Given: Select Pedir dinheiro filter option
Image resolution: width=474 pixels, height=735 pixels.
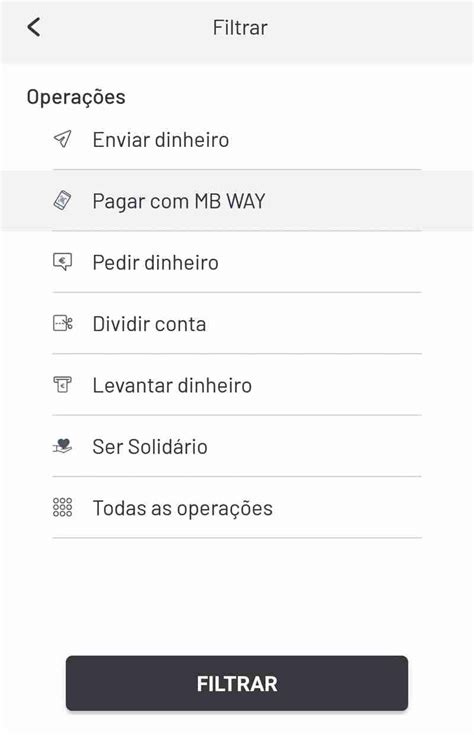Looking at the screenshot, I should pyautogui.click(x=237, y=262).
